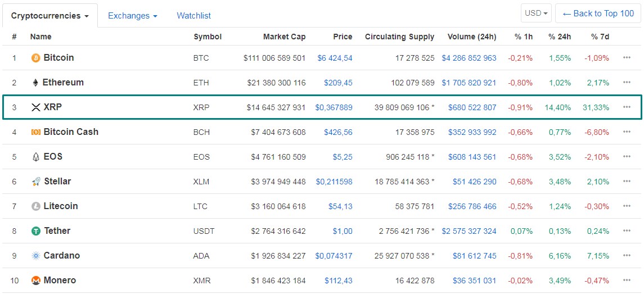Open the USD currency selector
Viewport: 644px width, 294px height.
[536, 13]
